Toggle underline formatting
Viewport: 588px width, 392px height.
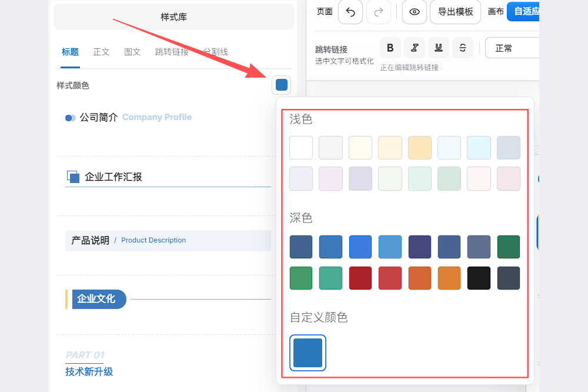pos(439,48)
